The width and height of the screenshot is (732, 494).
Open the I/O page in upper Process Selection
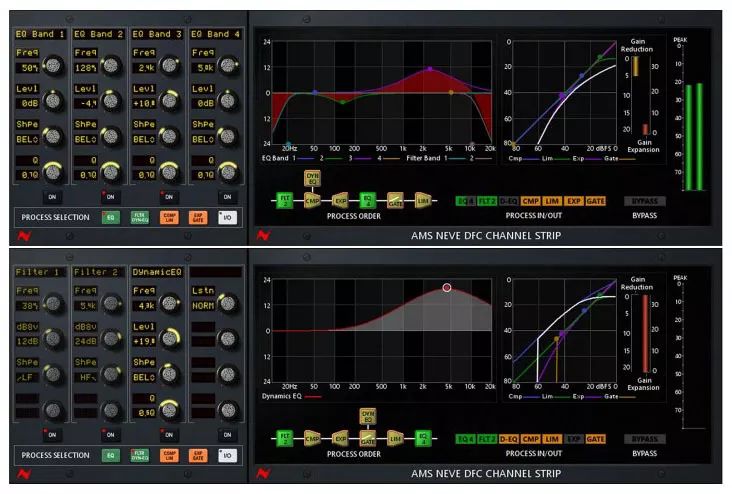click(227, 218)
